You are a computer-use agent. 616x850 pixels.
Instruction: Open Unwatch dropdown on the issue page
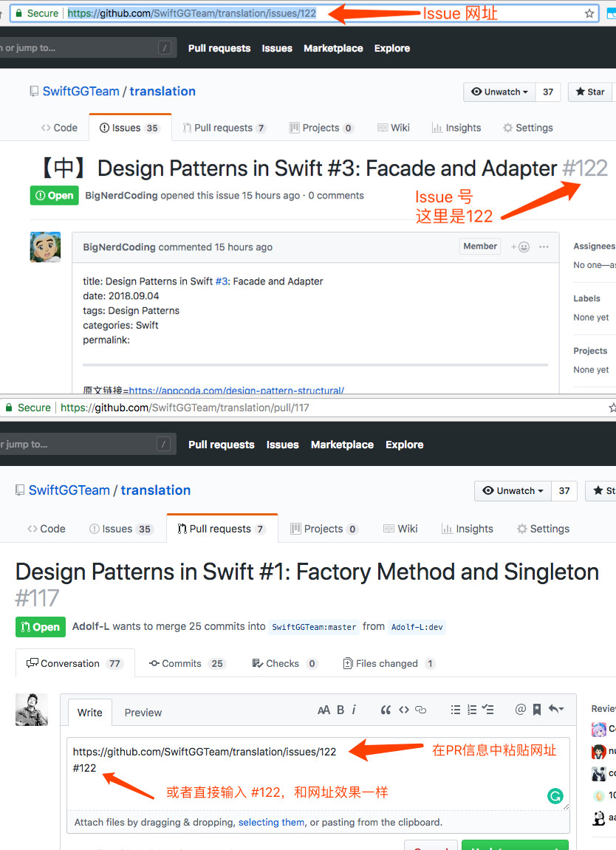(499, 92)
